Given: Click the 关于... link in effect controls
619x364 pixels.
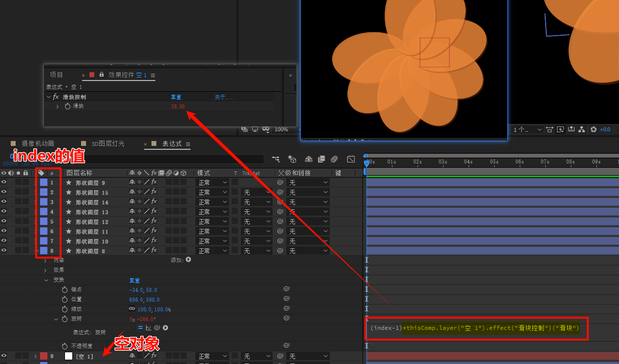Looking at the screenshot, I should 224,98.
